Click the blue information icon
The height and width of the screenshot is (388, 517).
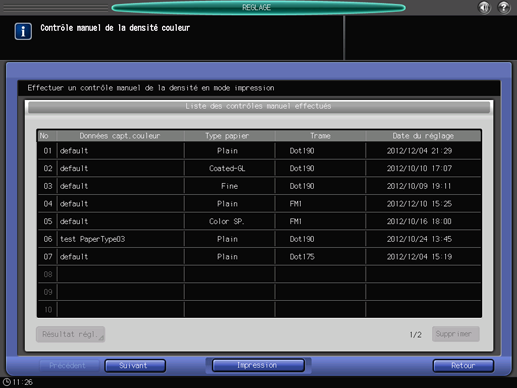pos(23,31)
